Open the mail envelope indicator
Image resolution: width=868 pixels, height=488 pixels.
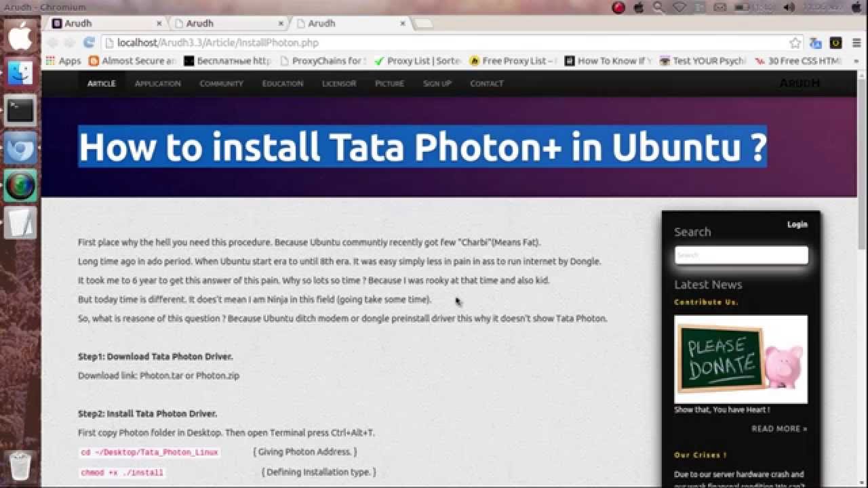point(720,7)
